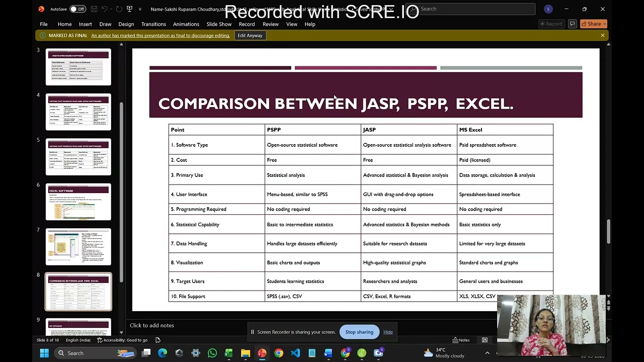Screen dimensions: 644x362
Task: Toggle the Notes pane button
Action: [x=461, y=340]
